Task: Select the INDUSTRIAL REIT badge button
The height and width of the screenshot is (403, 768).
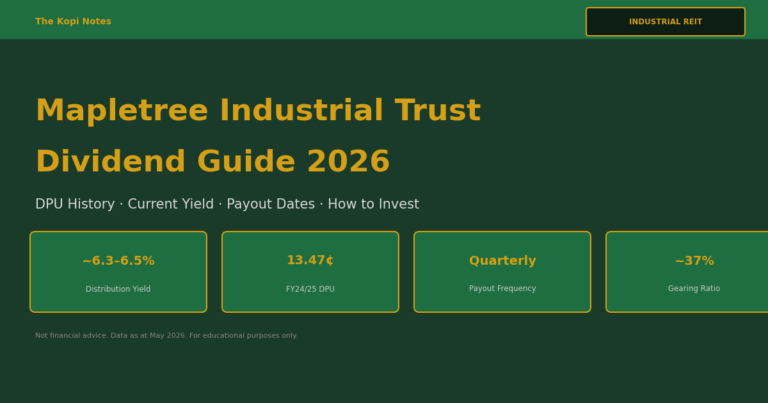Action: coord(665,22)
